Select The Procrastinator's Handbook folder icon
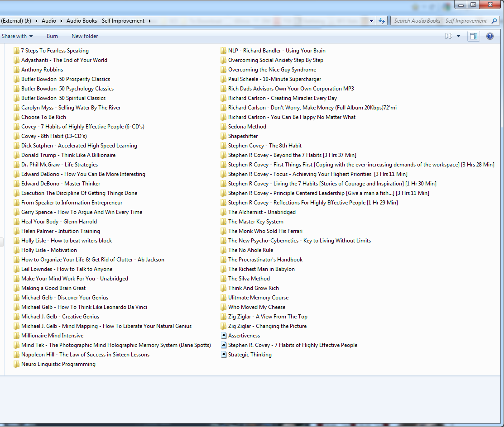This screenshot has height=427, width=504. coord(224,260)
